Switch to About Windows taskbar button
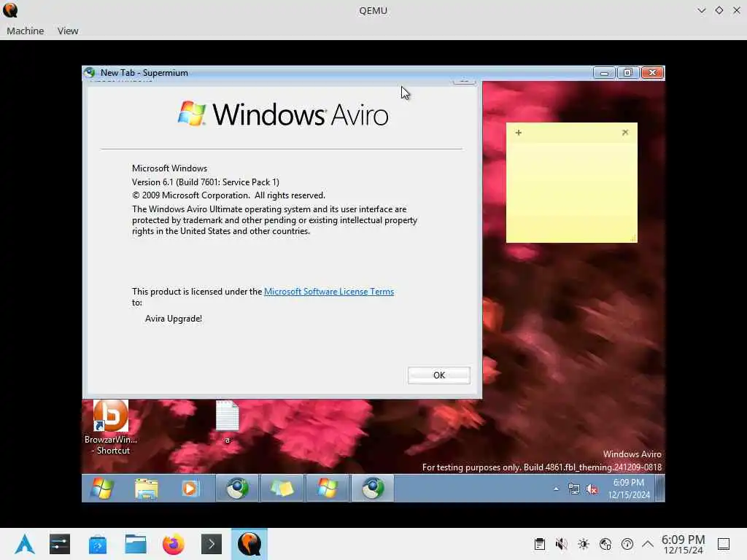This screenshot has height=560, width=747. 328,488
